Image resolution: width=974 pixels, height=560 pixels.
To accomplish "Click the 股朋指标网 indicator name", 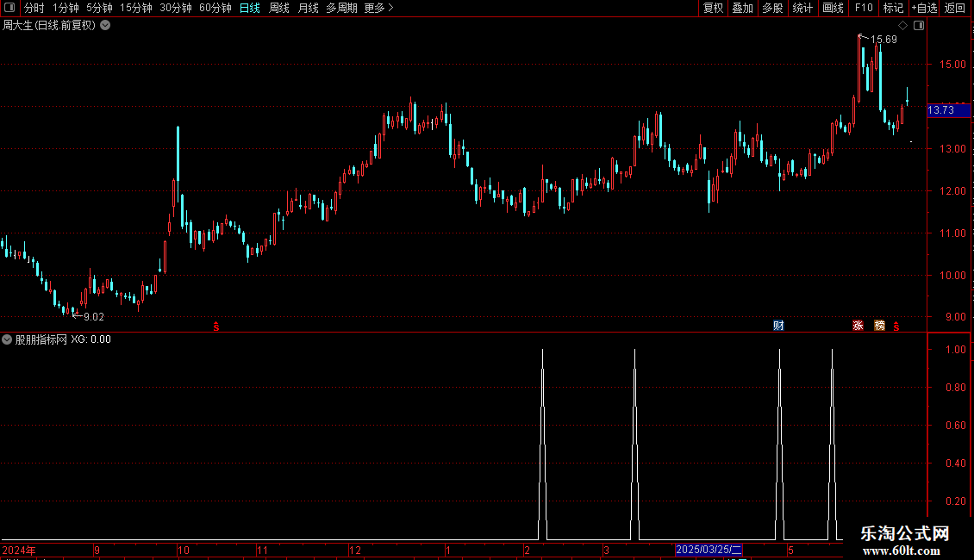I will point(41,339).
